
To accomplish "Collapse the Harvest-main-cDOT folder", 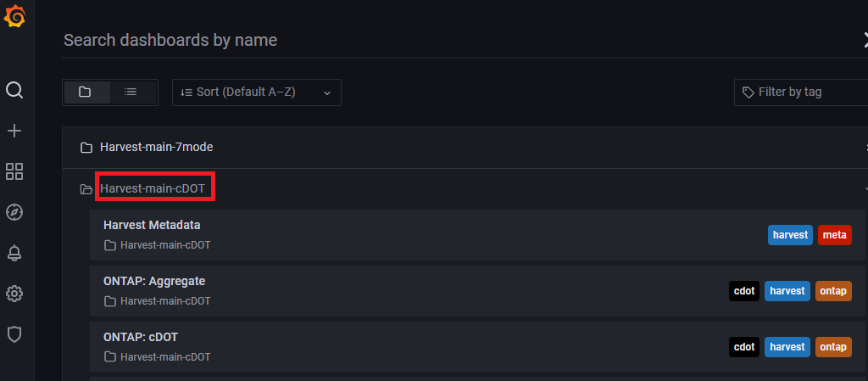I will [x=465, y=189].
